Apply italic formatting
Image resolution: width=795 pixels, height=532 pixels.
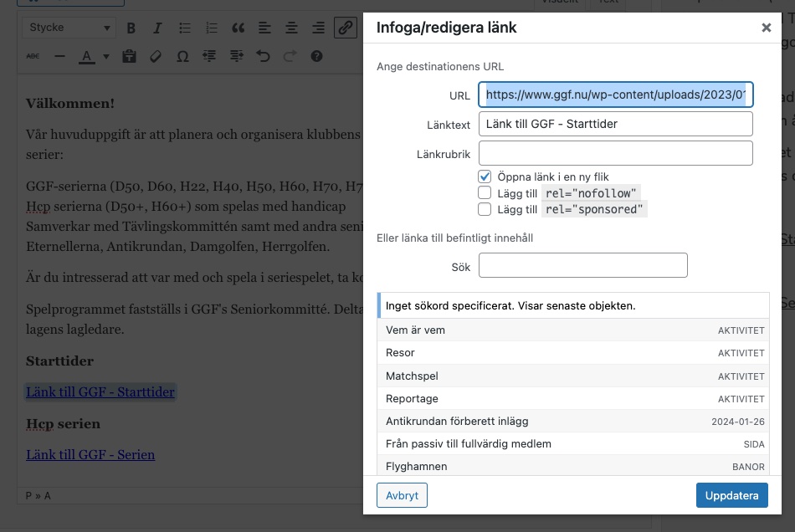point(157,28)
